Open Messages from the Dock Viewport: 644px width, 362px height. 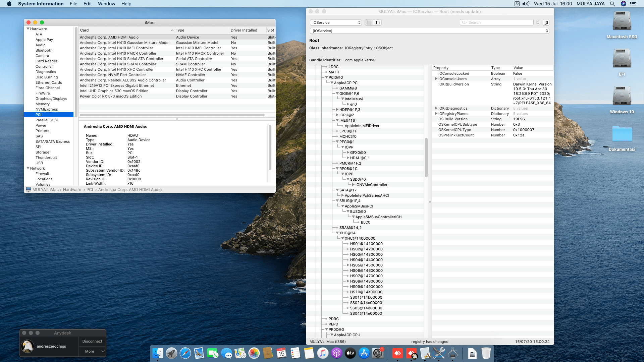pos(226,353)
